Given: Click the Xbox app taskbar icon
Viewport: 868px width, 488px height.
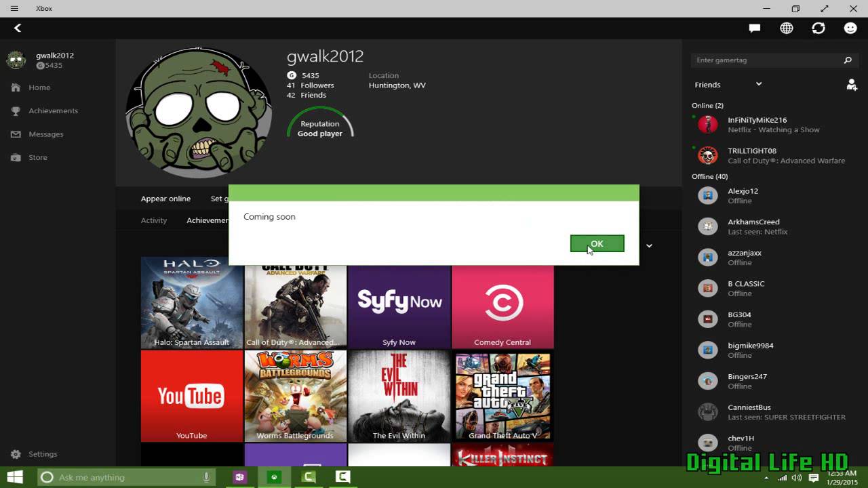Looking at the screenshot, I should (274, 477).
